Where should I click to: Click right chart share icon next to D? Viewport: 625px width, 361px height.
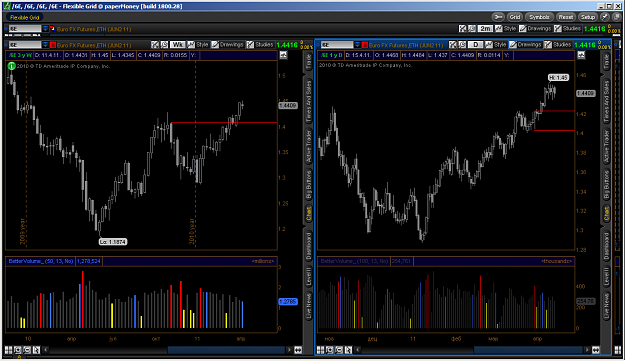(462, 45)
